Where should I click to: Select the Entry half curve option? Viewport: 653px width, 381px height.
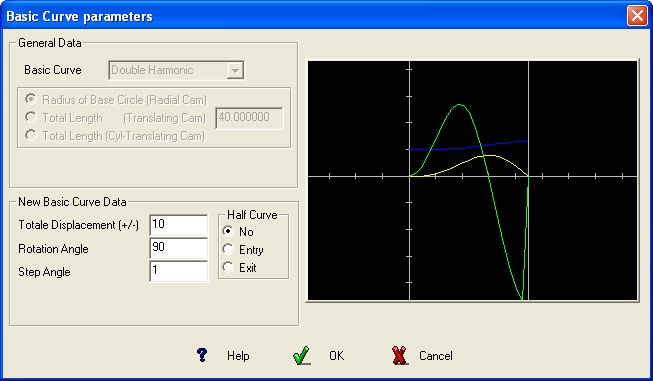point(228,249)
